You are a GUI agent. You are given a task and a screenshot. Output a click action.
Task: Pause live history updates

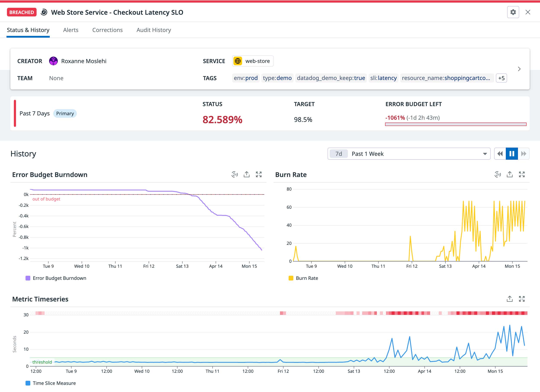512,154
